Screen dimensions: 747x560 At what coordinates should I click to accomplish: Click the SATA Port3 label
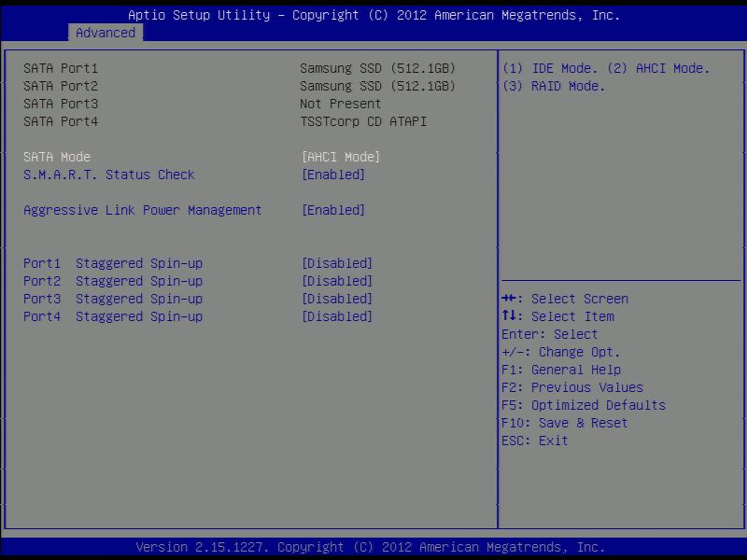[x=61, y=104]
